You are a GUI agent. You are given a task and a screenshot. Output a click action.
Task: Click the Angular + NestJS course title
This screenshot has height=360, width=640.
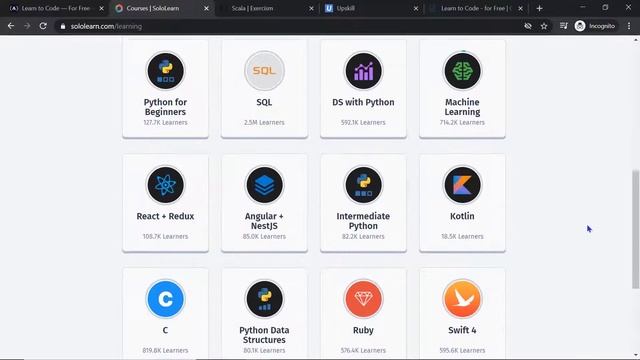tap(264, 221)
